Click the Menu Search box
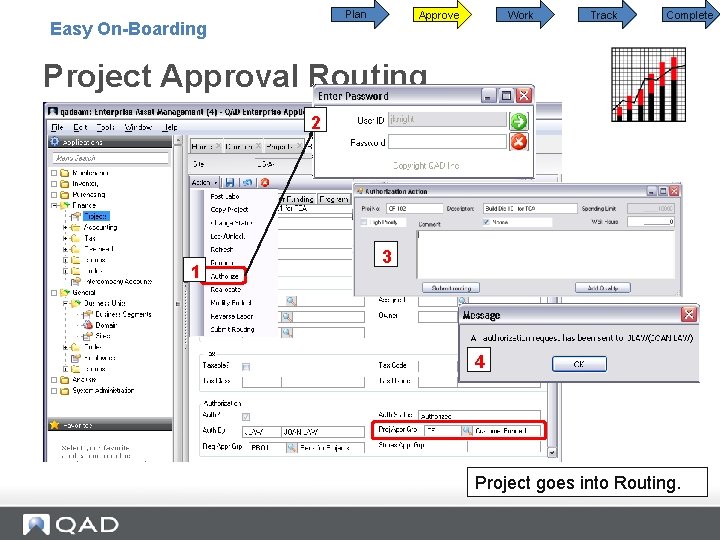720x540 pixels. coord(110,158)
